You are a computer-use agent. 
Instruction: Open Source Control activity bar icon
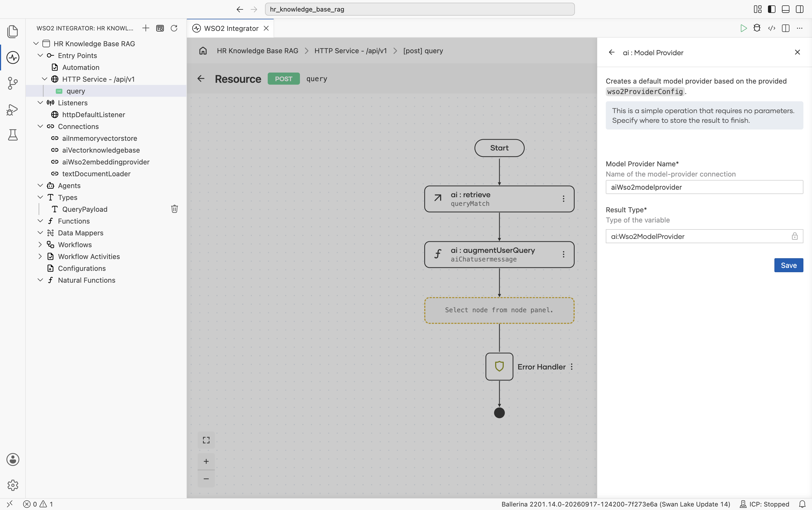[x=13, y=83]
